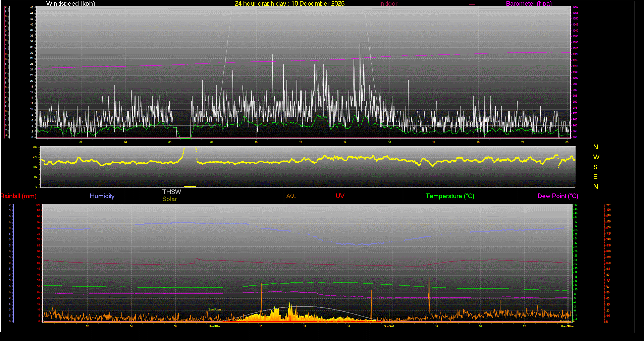Select the Humidity legend label

[102, 196]
